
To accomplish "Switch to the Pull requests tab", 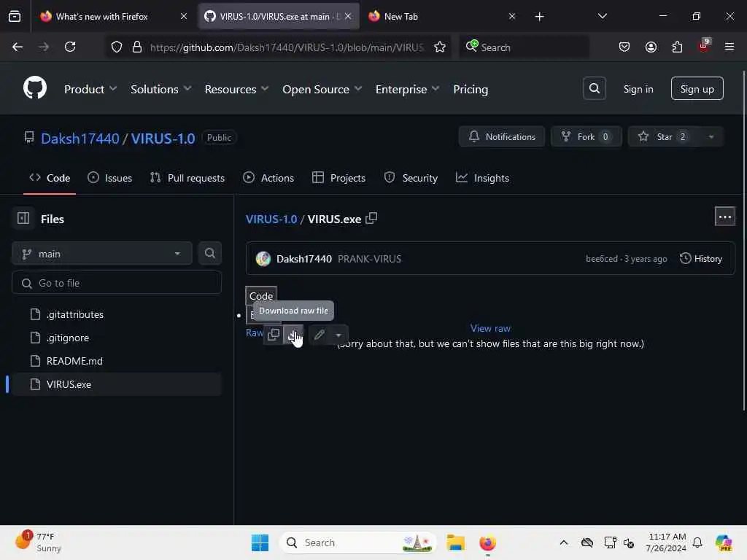I will (x=187, y=178).
